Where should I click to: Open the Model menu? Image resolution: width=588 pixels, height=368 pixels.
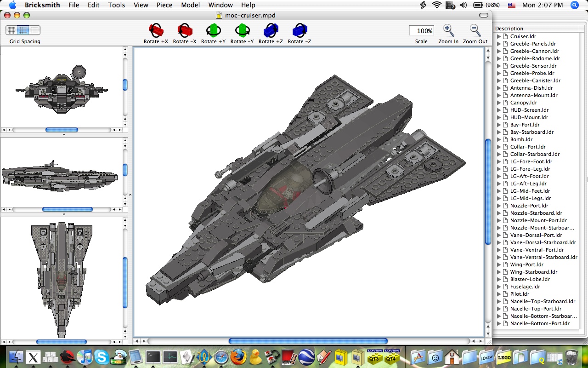pyautogui.click(x=190, y=5)
